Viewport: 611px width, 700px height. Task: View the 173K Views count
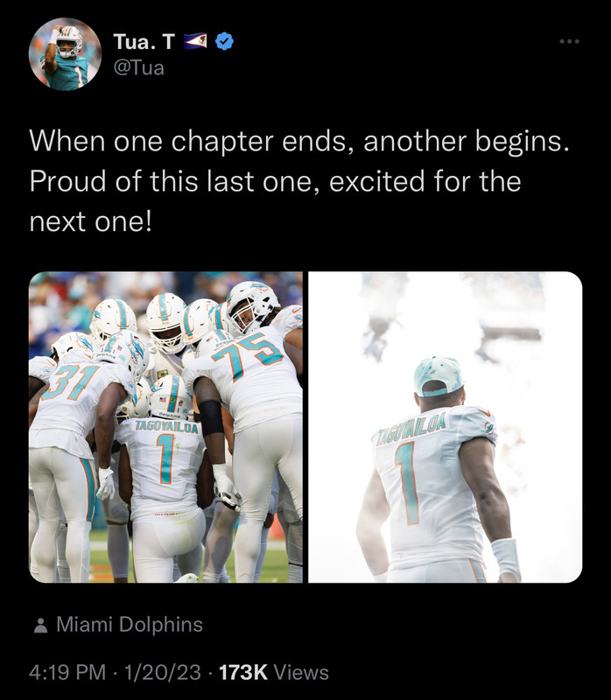tap(274, 672)
